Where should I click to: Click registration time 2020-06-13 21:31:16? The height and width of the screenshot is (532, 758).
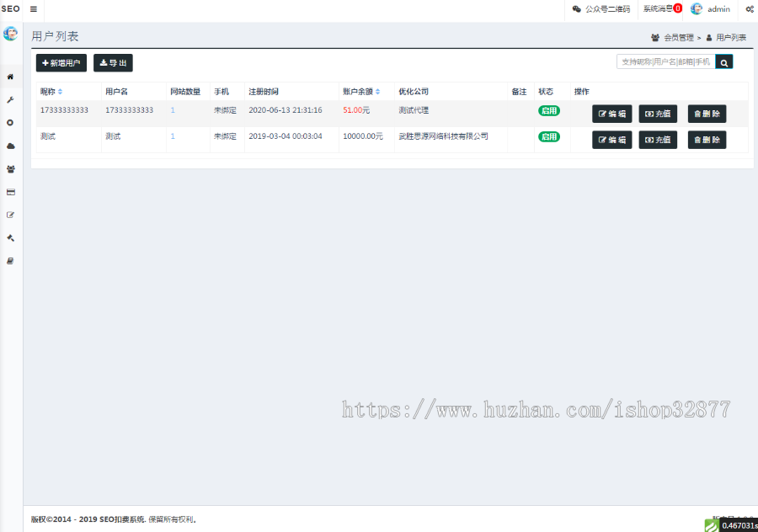tap(286, 110)
